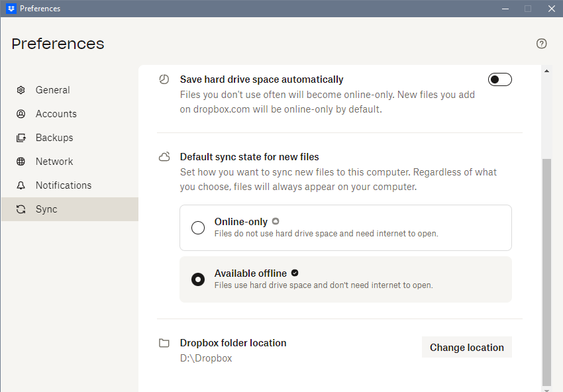Open the Backups preferences tab

coord(54,138)
